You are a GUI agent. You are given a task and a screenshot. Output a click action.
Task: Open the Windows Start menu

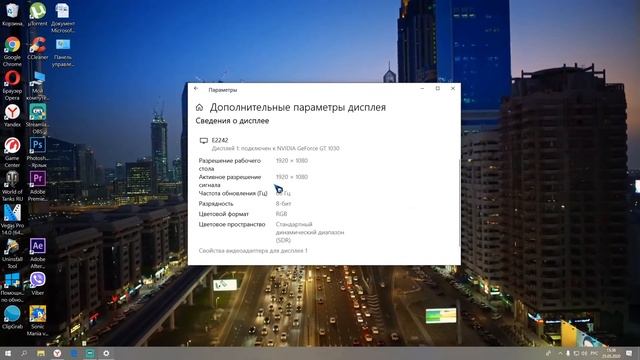click(x=8, y=353)
